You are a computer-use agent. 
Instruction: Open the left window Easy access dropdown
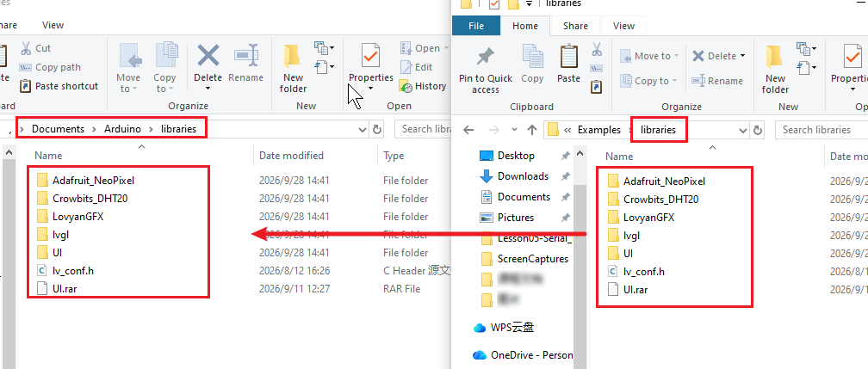click(325, 67)
